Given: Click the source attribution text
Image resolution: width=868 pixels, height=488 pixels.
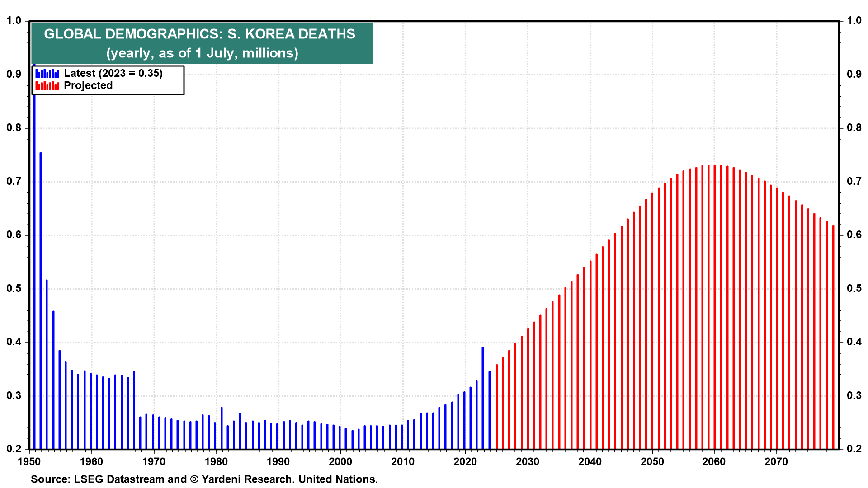Looking at the screenshot, I should click(x=204, y=479).
